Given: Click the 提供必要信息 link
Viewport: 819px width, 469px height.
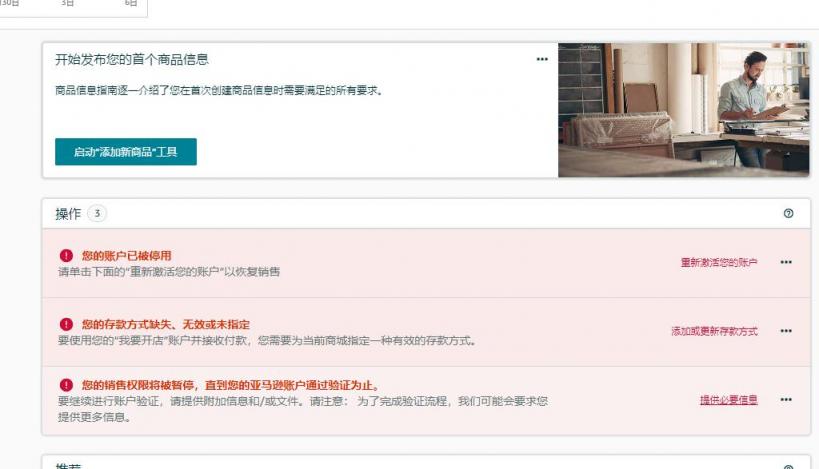Looking at the screenshot, I should click(729, 400).
